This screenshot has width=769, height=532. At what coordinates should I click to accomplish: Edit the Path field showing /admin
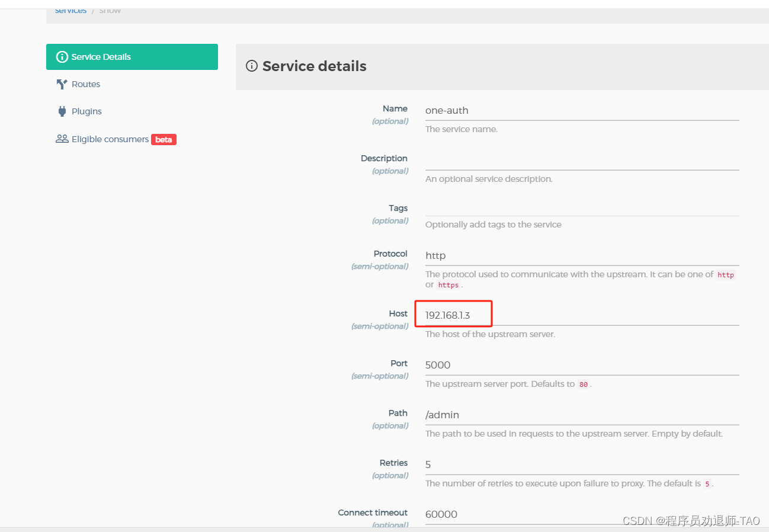[582, 415]
